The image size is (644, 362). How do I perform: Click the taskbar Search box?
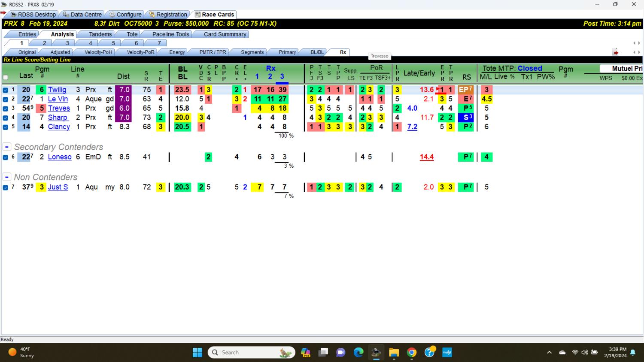252,353
